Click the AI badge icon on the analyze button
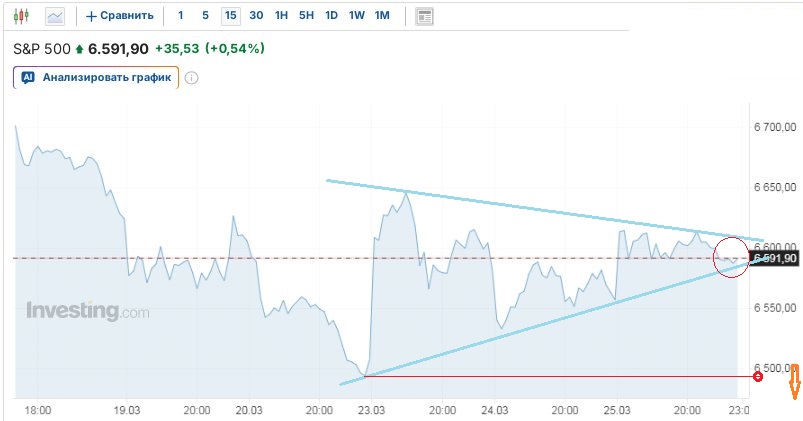Screen dimensions: 803x421 coord(28,77)
